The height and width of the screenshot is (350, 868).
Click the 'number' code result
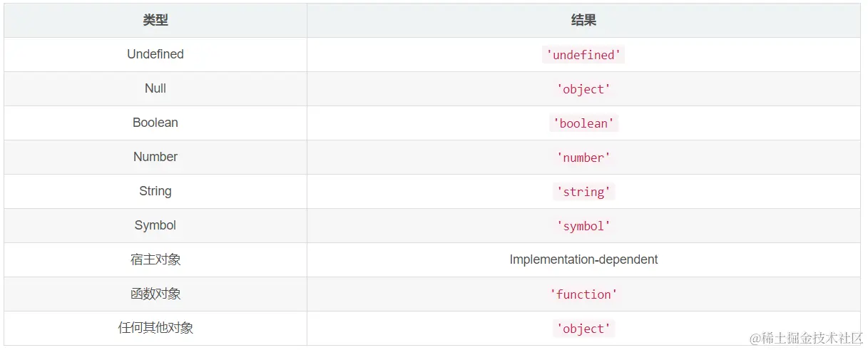[x=583, y=158]
